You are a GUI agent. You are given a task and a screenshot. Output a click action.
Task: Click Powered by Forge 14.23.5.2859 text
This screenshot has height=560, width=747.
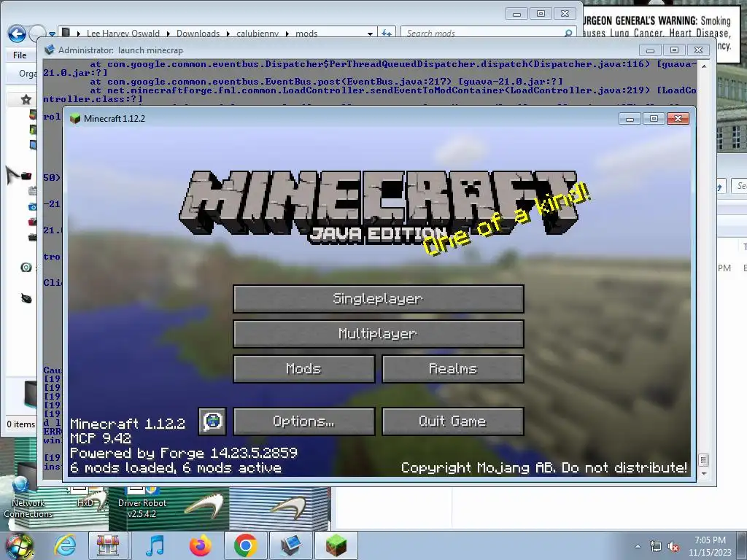point(184,452)
